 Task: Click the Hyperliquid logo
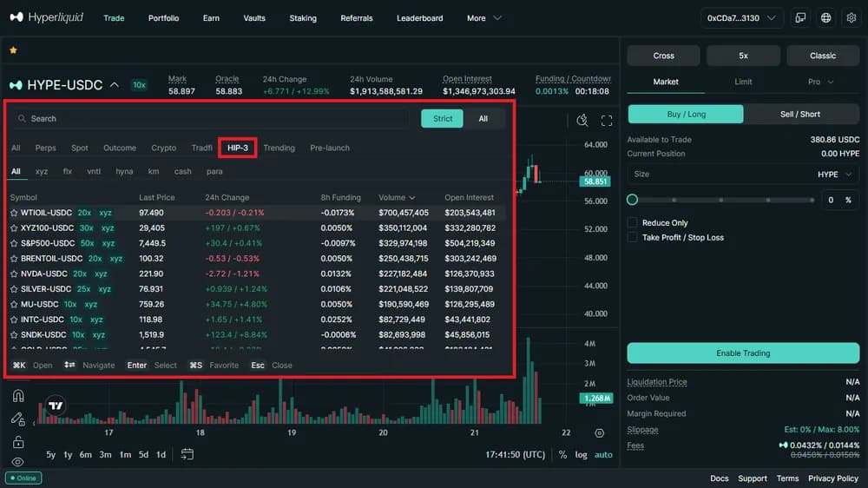47,17
